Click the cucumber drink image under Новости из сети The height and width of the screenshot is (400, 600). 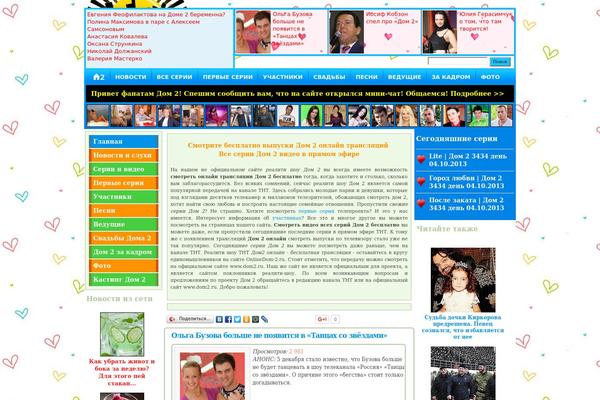(x=122, y=334)
